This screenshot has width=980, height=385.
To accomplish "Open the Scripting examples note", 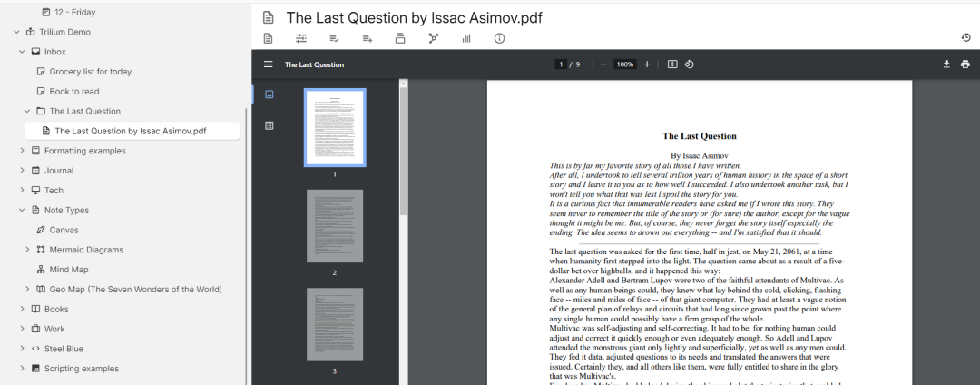I will coord(82,368).
